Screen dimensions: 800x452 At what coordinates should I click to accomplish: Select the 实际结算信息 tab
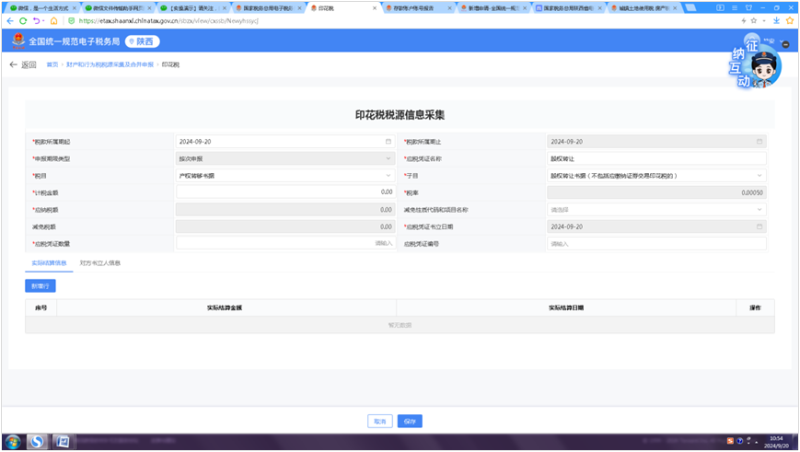click(x=49, y=262)
